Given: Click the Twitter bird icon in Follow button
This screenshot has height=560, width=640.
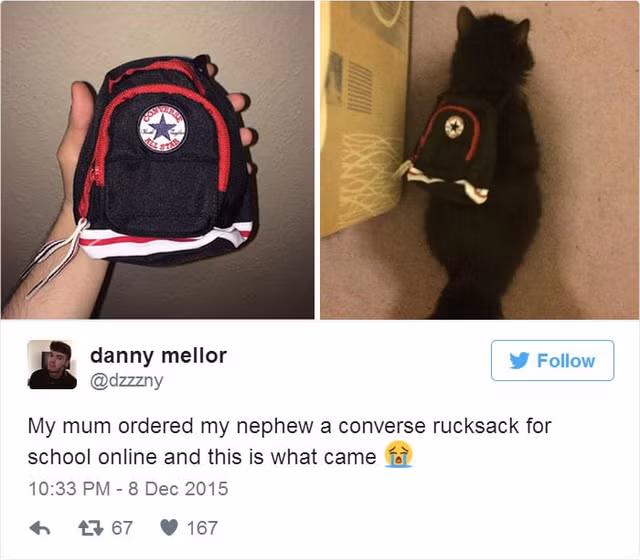Looking at the screenshot, I should pos(519,361).
